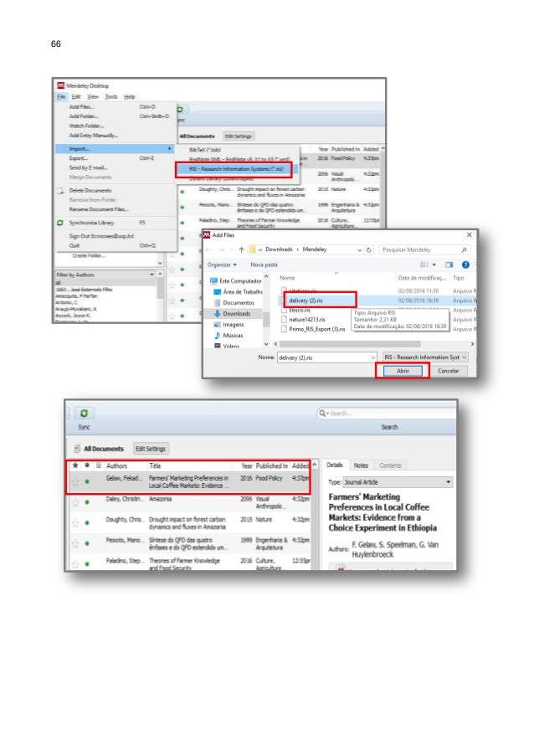Switch to the Details tab
534x756 pixels.
(335, 465)
